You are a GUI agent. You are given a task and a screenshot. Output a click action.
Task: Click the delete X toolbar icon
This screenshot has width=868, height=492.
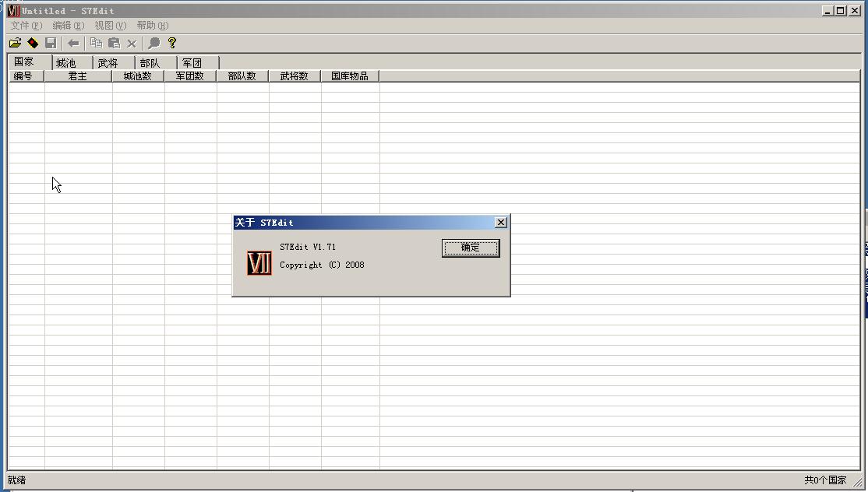132,43
